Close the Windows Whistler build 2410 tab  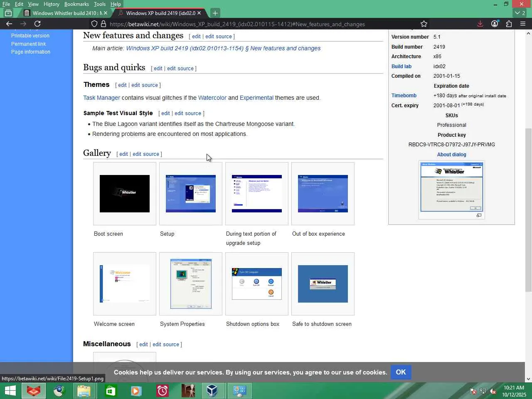pos(106,13)
